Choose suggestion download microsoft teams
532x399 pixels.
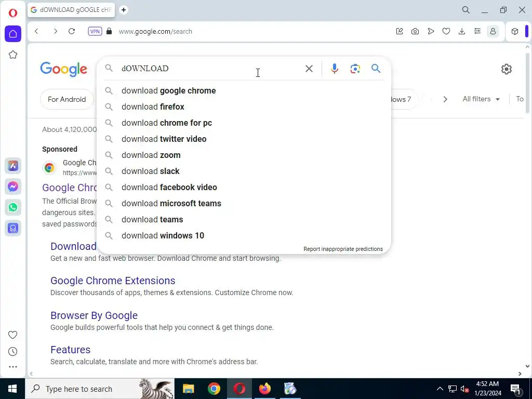coord(244,204)
